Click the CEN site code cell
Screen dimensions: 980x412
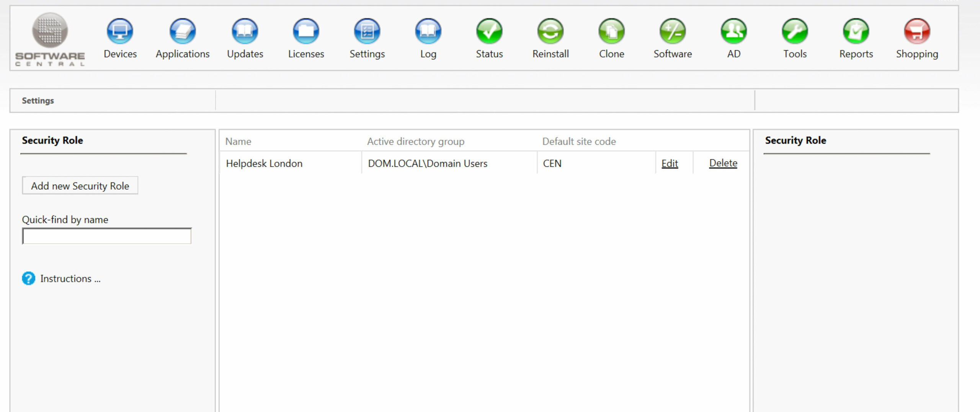[596, 163]
